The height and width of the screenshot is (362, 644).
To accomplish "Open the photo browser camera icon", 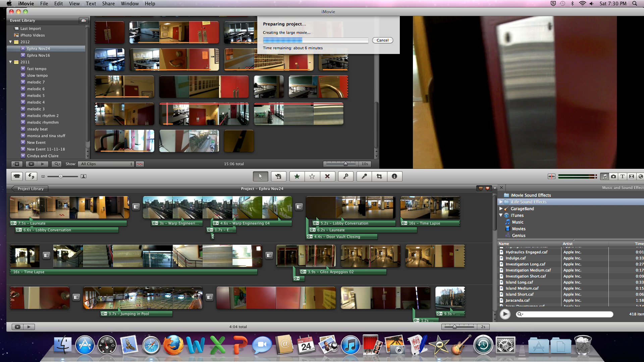I will click(613, 176).
